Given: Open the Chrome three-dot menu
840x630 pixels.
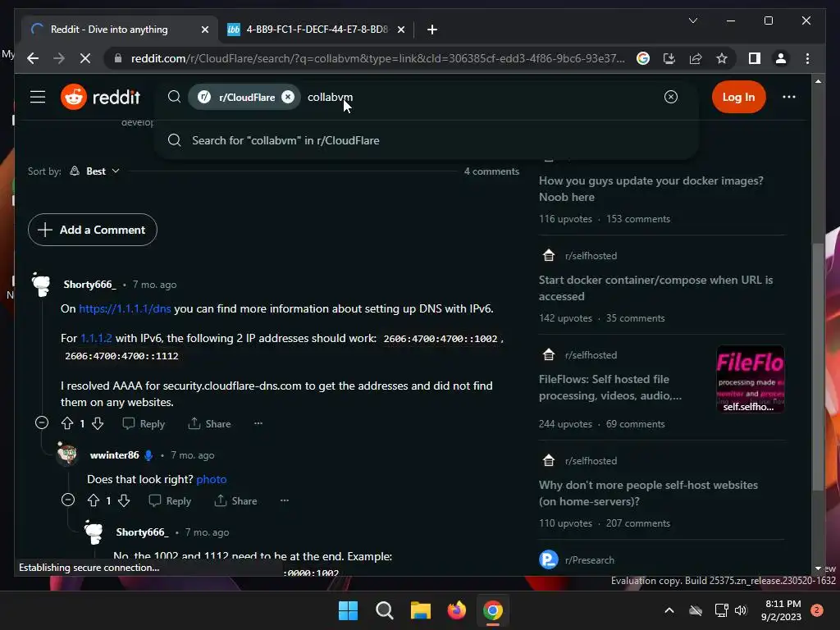Looking at the screenshot, I should (x=807, y=58).
